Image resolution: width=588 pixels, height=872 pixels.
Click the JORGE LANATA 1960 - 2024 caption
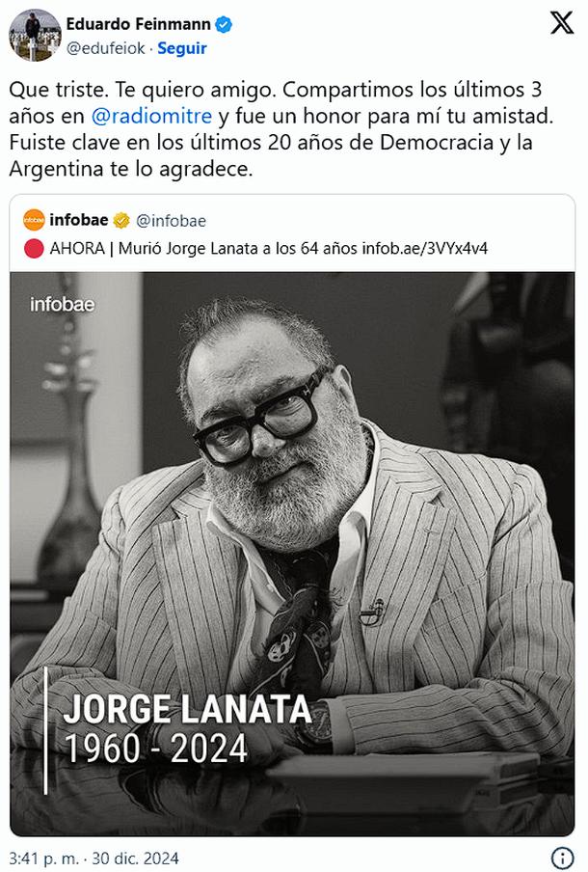click(x=187, y=728)
